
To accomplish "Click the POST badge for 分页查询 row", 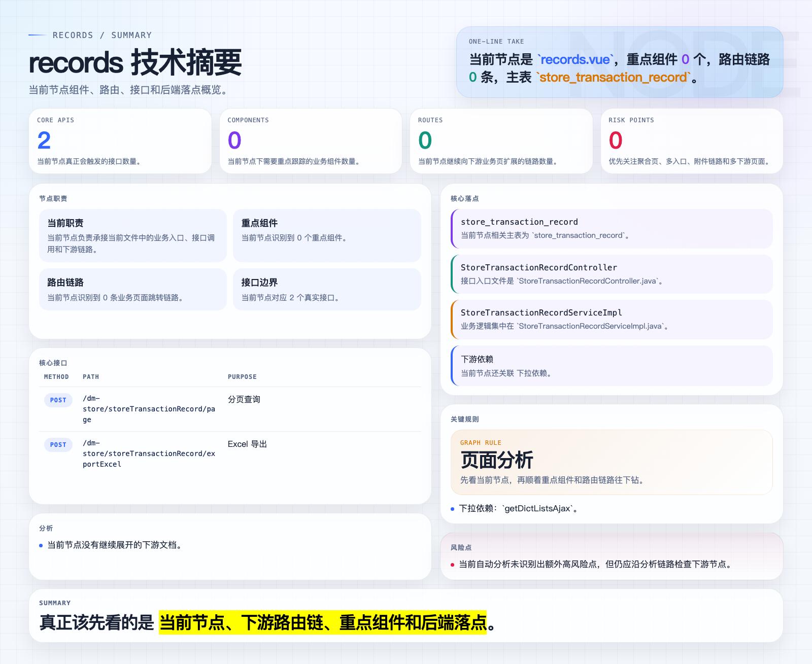I will coord(58,400).
